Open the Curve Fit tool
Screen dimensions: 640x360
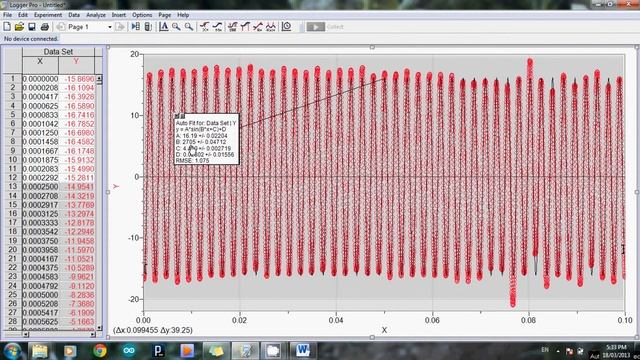[x=270, y=27]
